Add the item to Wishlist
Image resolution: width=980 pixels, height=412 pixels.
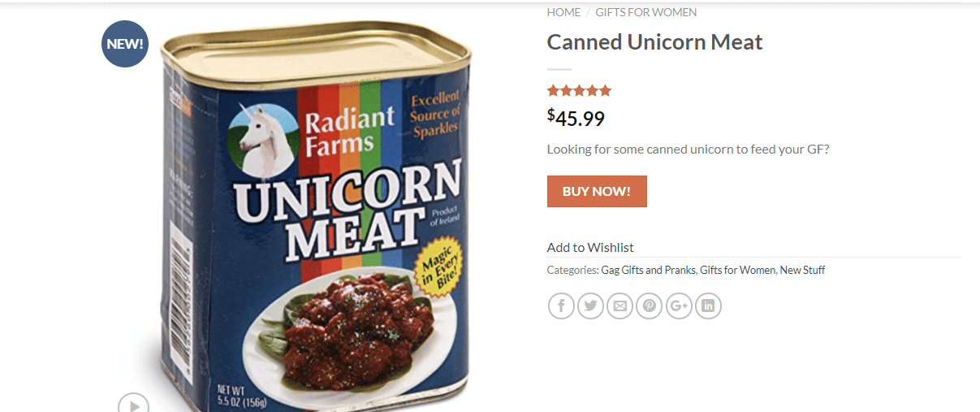(590, 247)
